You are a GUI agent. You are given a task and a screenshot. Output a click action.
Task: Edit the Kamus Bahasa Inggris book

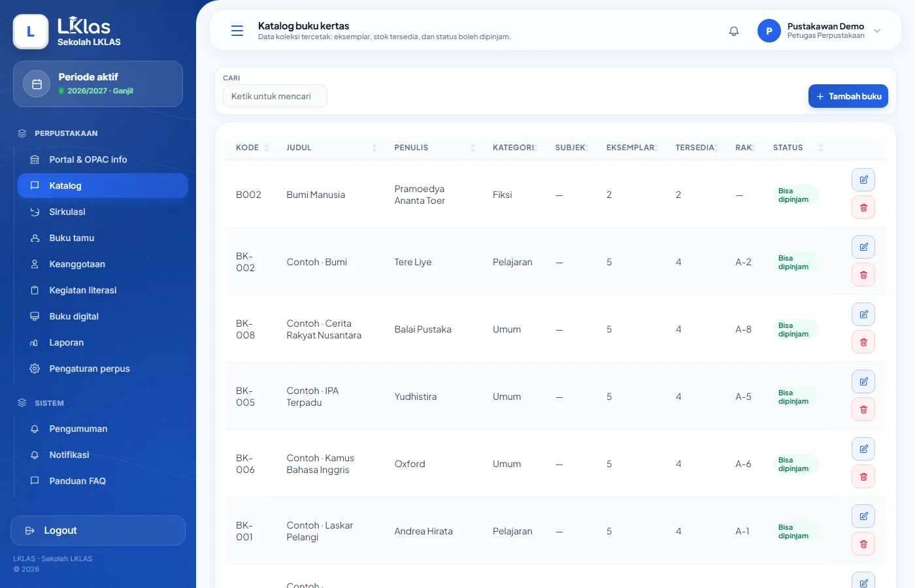863,449
